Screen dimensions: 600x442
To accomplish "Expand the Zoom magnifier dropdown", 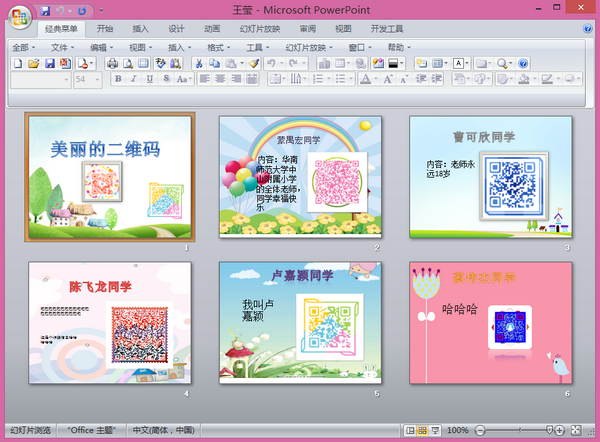I will coord(510,63).
